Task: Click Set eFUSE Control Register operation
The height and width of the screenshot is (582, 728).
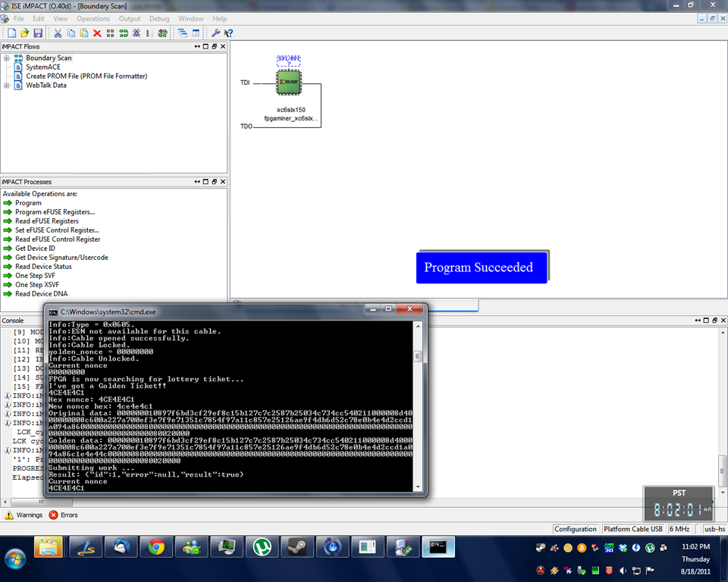Action: [x=57, y=230]
